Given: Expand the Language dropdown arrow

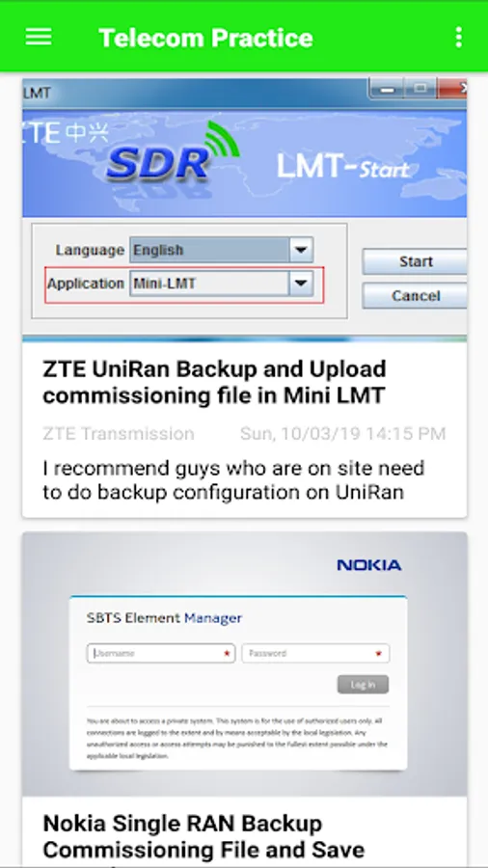Looking at the screenshot, I should point(301,250).
